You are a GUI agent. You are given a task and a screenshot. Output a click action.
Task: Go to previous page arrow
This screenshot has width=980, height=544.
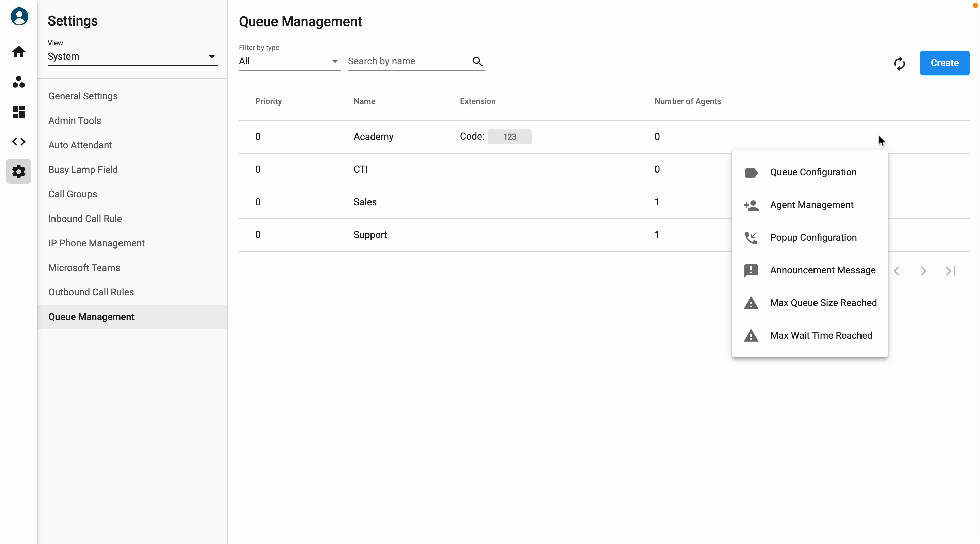896,271
